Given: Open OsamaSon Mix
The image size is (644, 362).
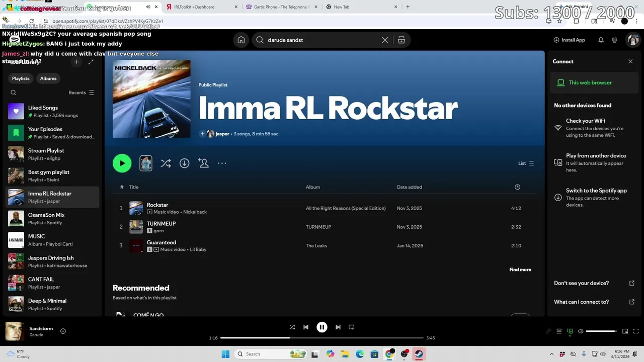Looking at the screenshot, I should [x=52, y=219].
